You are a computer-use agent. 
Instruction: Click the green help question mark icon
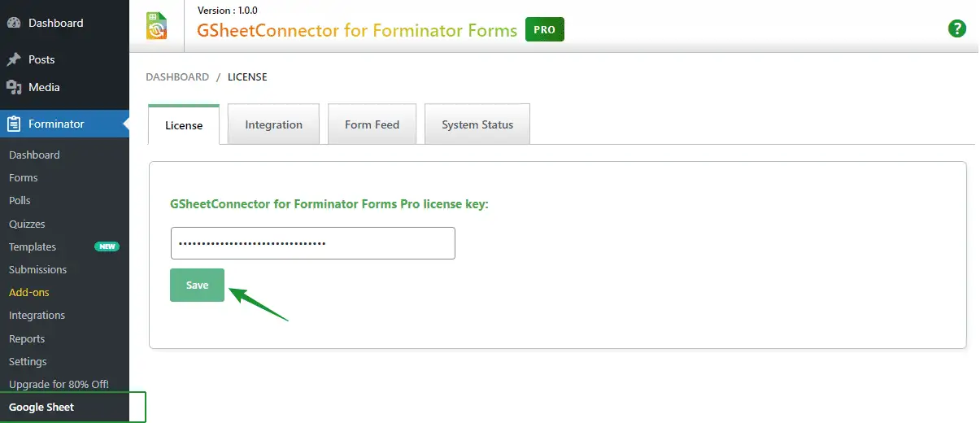coord(957,28)
